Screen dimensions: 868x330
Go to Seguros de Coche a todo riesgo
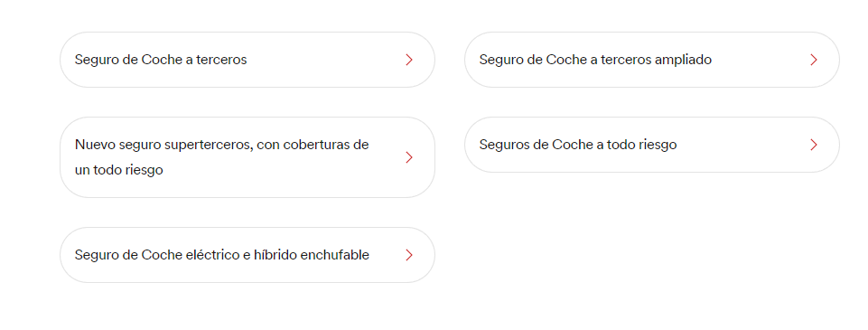[652, 145]
